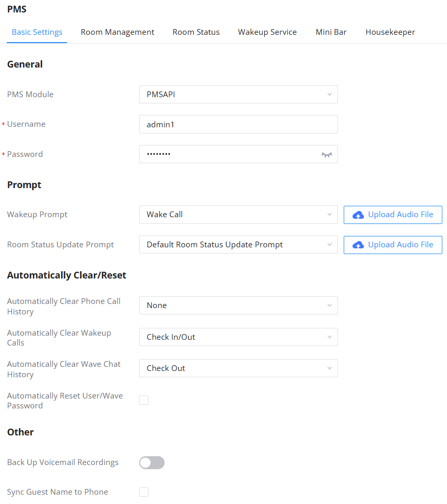Open Automatically Clear Wave Chat History dropdown
This screenshot has width=447, height=504.
[238, 368]
